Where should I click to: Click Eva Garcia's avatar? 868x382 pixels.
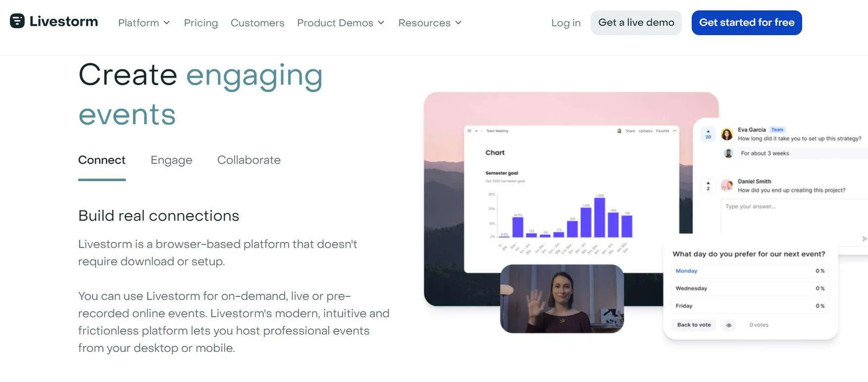point(727,134)
